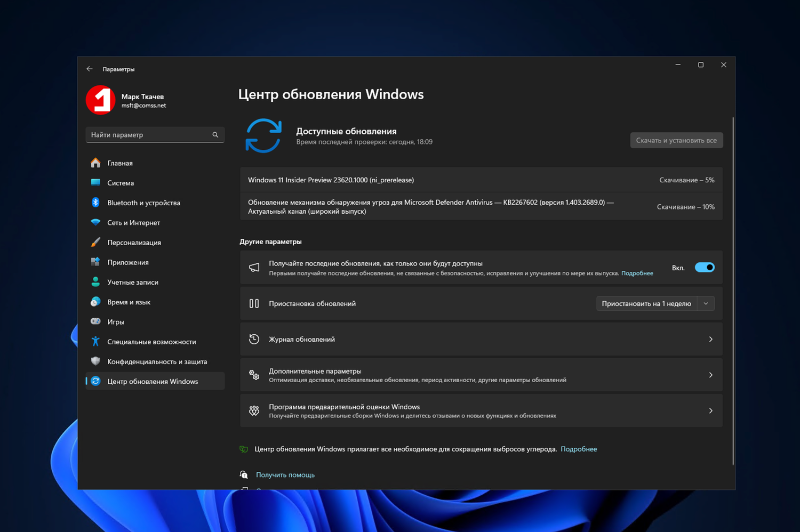800x532 pixels.
Task: Click the Программа предварительной оценки Windows icon
Action: click(x=254, y=410)
